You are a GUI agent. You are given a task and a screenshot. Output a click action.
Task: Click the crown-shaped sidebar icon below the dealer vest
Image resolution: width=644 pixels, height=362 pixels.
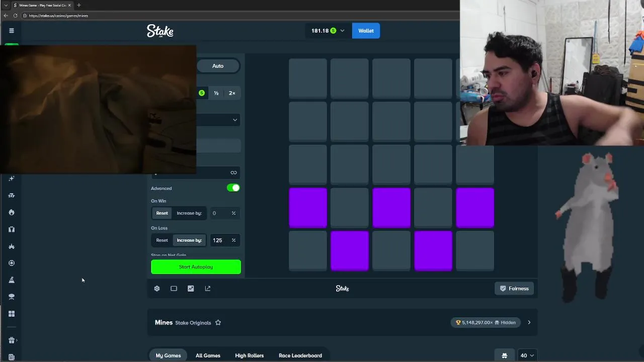coord(12,246)
